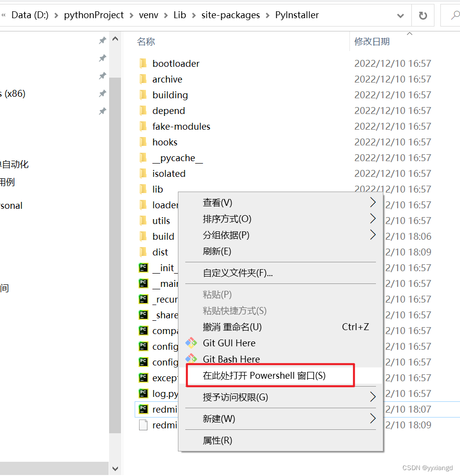Show hidden path segments via double chevron

pyautogui.click(x=3, y=15)
